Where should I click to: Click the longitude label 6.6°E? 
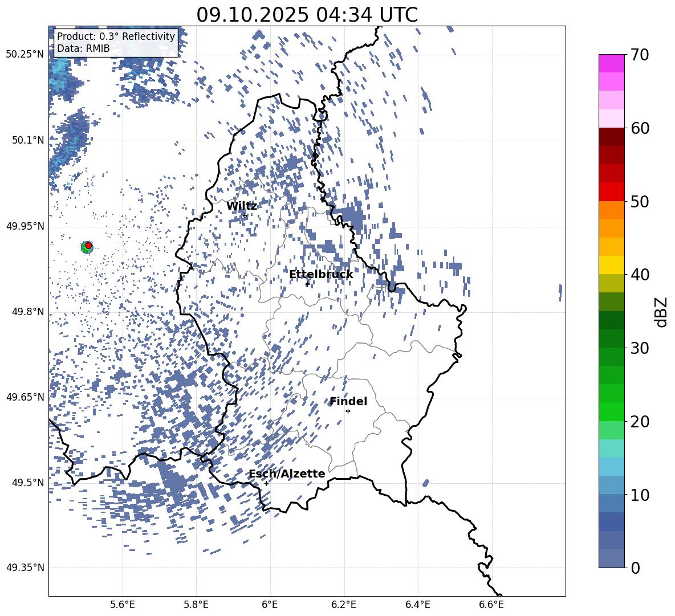(x=491, y=605)
